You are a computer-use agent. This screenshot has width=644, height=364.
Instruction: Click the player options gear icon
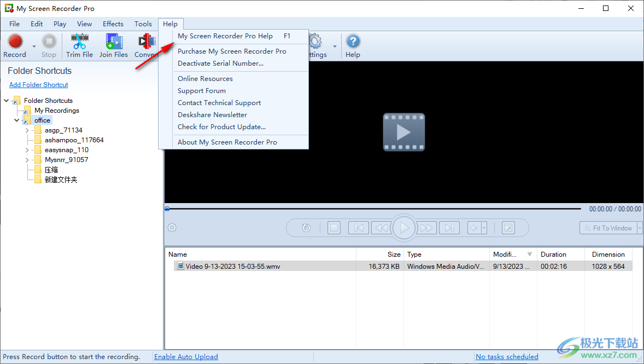point(172,227)
